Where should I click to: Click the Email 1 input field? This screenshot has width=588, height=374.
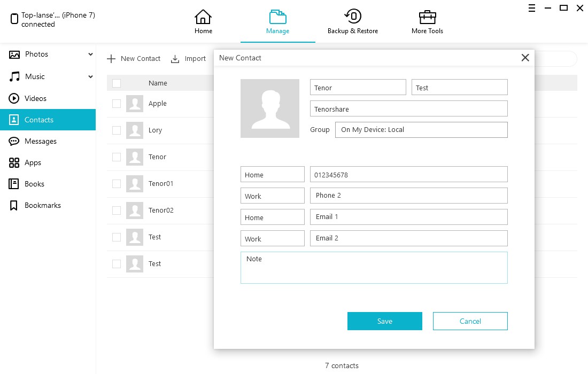409,217
